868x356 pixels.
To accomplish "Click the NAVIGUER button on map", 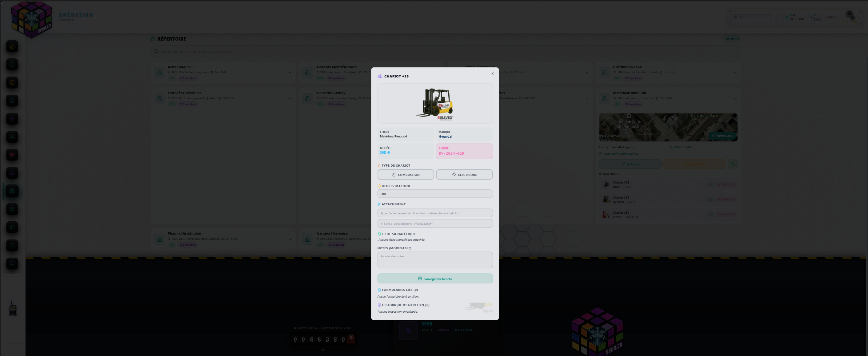I will click(722, 136).
